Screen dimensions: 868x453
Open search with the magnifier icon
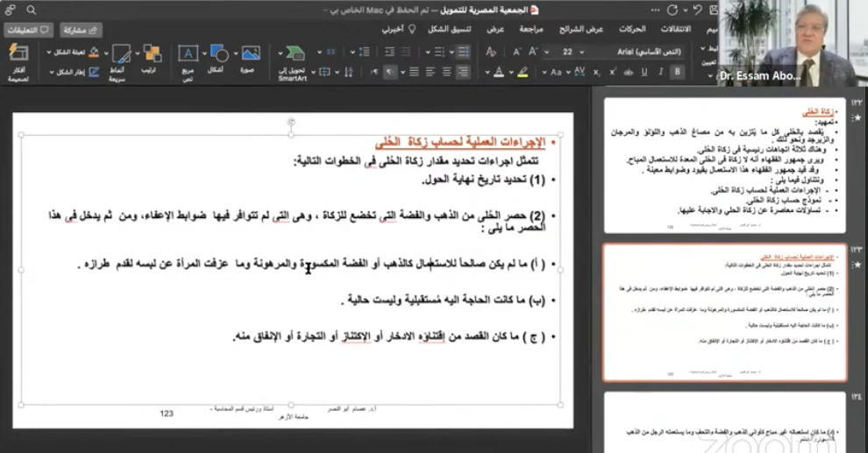pyautogui.click(x=31, y=10)
